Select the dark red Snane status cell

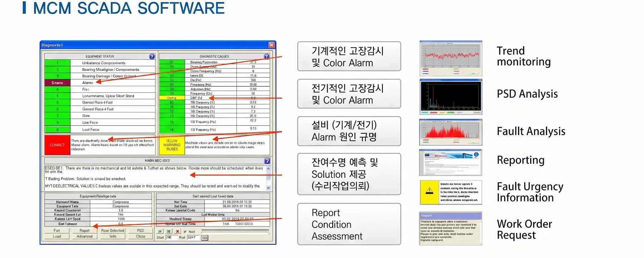(x=57, y=83)
